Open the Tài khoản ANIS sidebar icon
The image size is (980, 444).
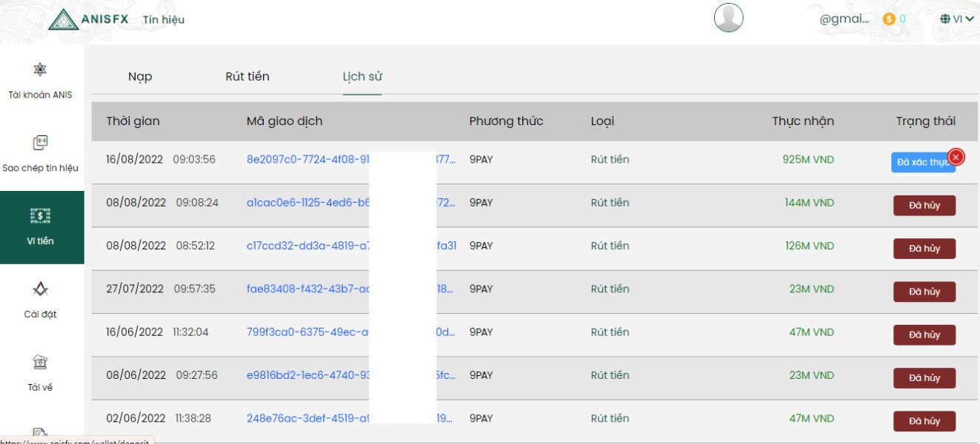pyautogui.click(x=40, y=70)
